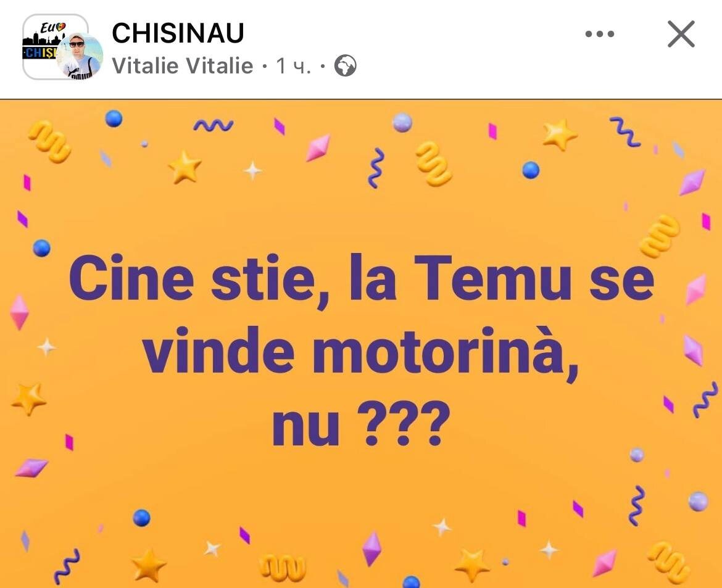Click the word la before Temu

click(373, 278)
